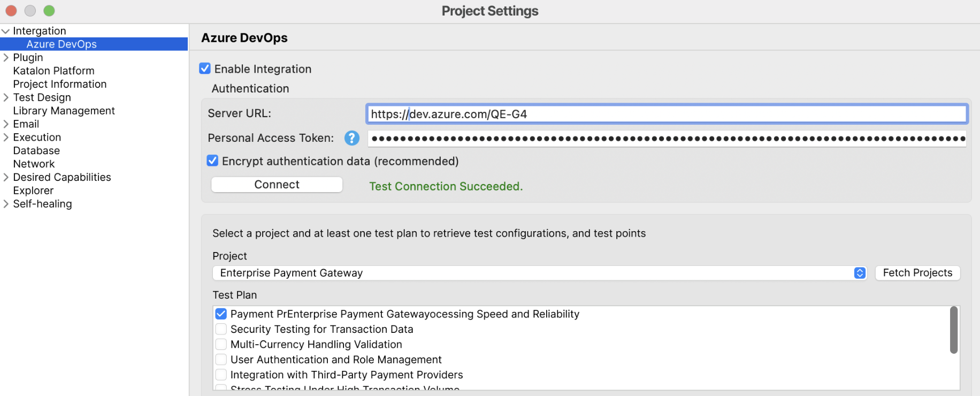The image size is (980, 396).
Task: Expand Desired Capabilities node
Action: click(6, 177)
